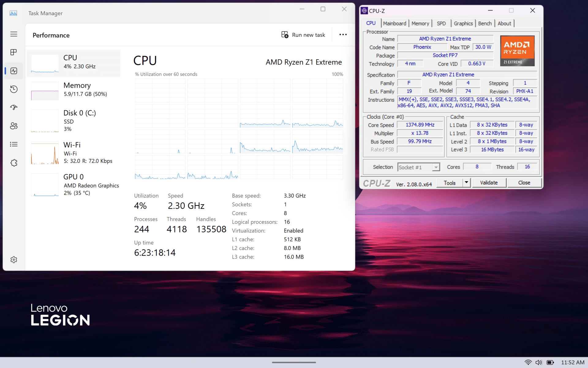The image size is (588, 368).
Task: Click the Threads value 16 in CPU-Z
Action: pos(527,167)
